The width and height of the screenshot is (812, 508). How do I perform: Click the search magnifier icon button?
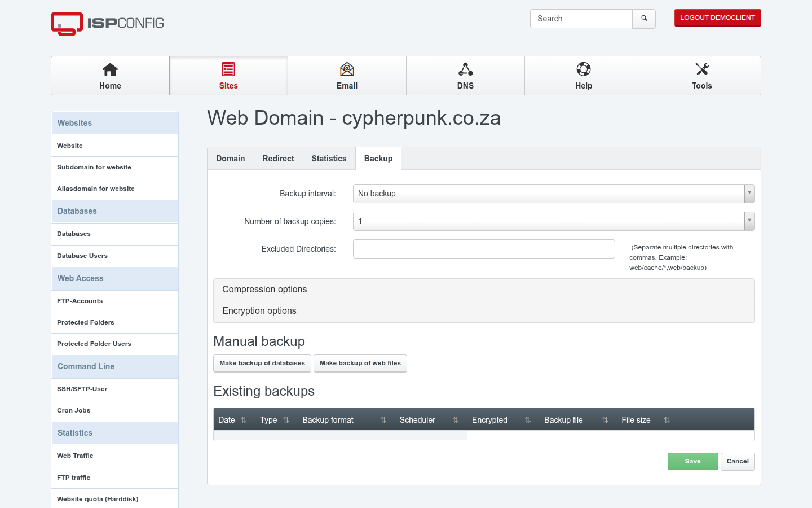[x=644, y=19]
